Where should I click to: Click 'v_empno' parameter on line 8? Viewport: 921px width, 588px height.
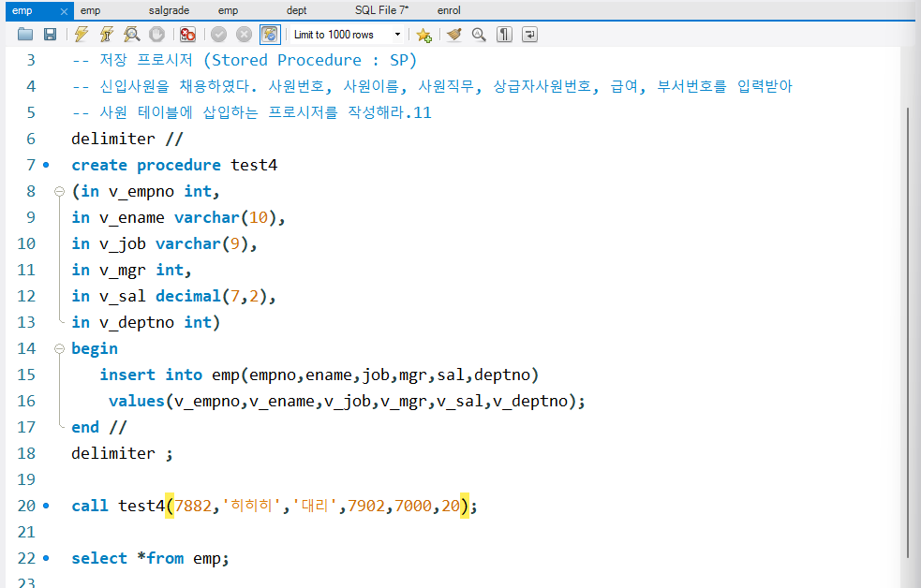pos(141,192)
